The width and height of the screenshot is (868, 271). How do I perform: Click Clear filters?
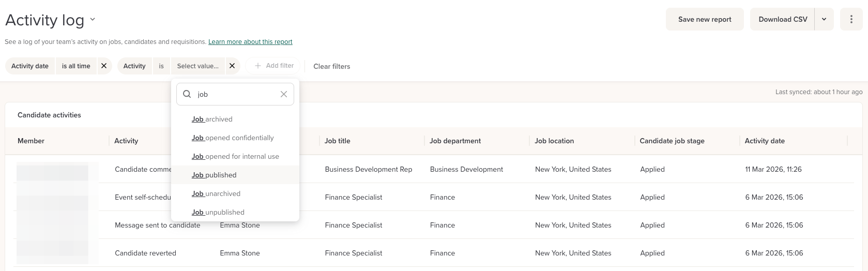point(331,66)
